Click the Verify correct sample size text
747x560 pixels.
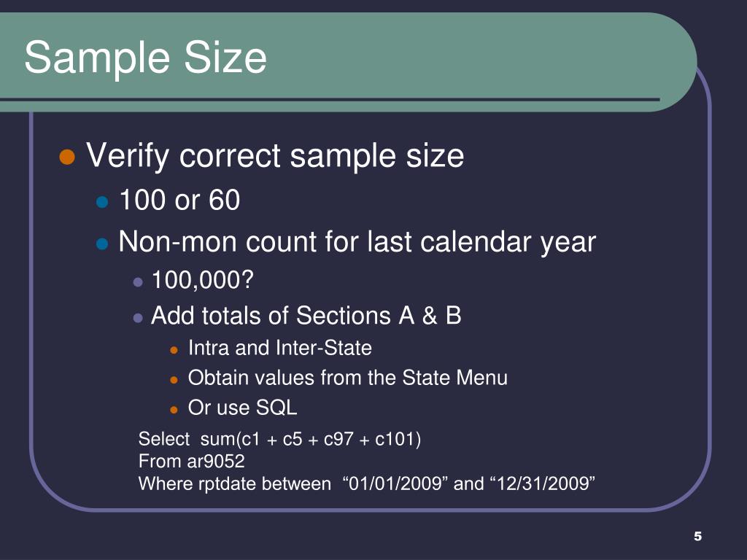[275, 155]
